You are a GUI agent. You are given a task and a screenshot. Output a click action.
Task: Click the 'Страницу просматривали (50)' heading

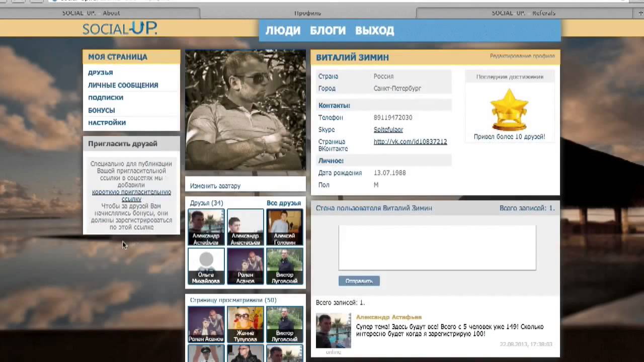[x=233, y=300]
